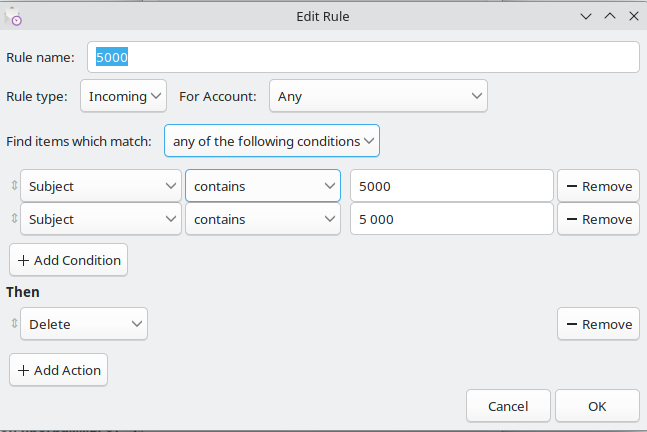This screenshot has height=432, width=647.
Task: Click drag handle of first Subject condition
Action: [14, 186]
